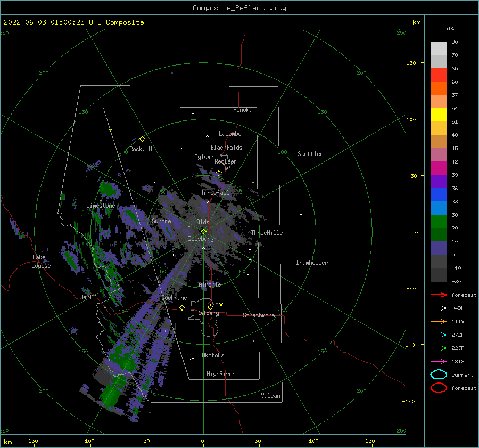Click the yellow v marker northwest of RockyMH
Viewport: 479px width, 448px height.
pos(111,130)
